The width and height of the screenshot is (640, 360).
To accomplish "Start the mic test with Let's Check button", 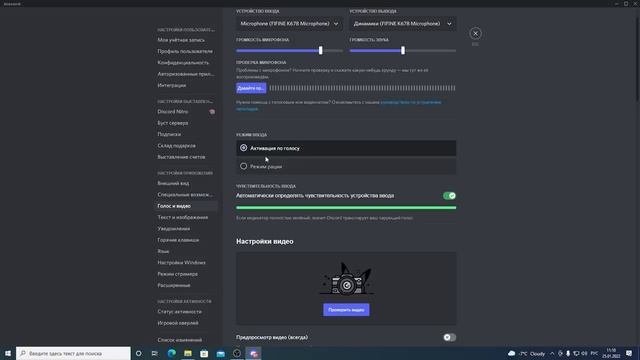I will pos(251,88).
